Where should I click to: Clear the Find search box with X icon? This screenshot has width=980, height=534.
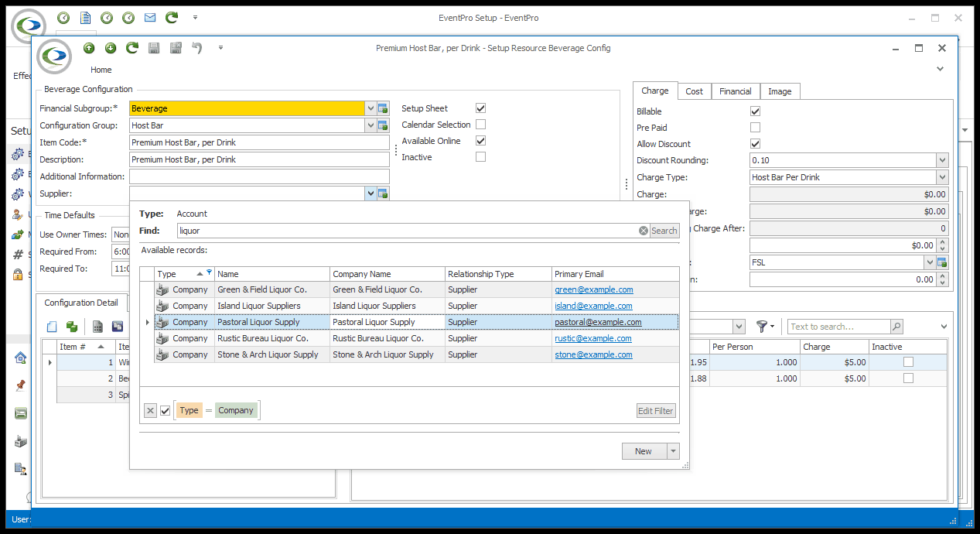(643, 231)
